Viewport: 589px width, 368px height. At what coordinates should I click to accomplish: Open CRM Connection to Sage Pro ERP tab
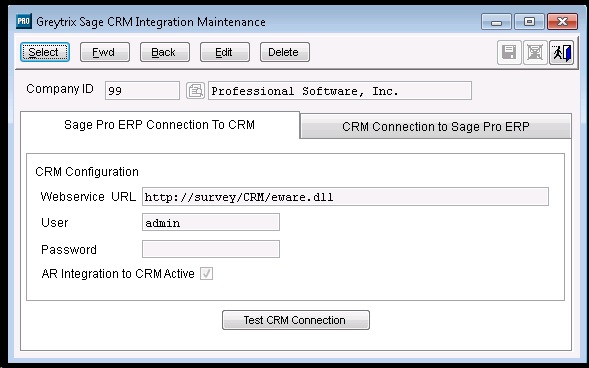436,127
